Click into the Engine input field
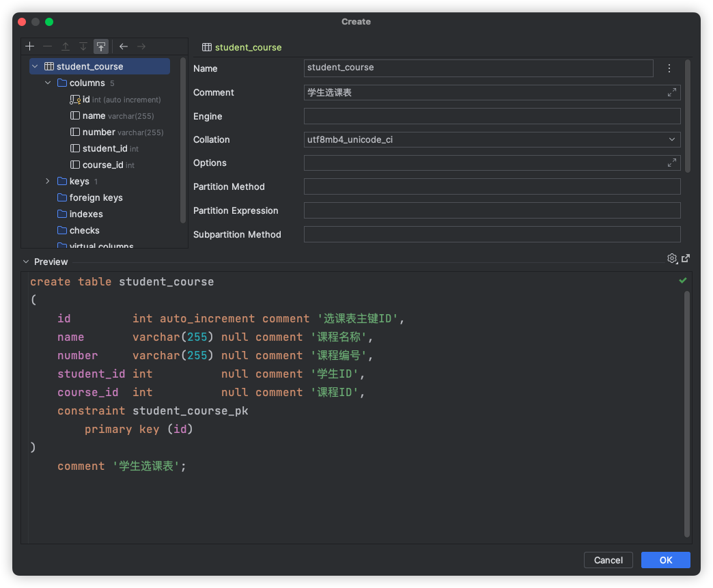713x588 pixels. coord(492,116)
